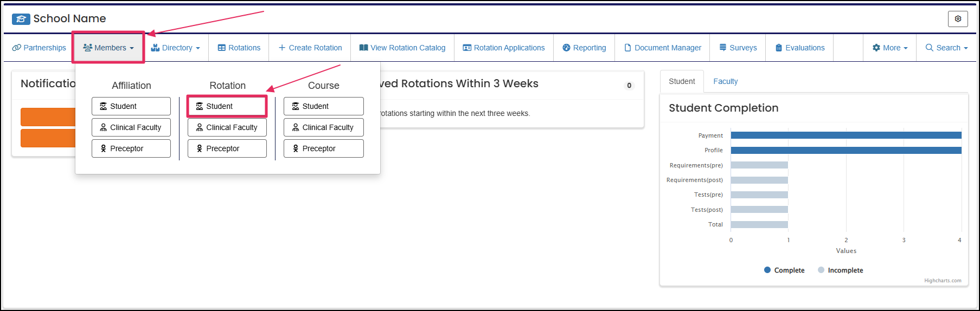
Task: Click the Rotation Applications ID card icon
Action: click(x=467, y=48)
